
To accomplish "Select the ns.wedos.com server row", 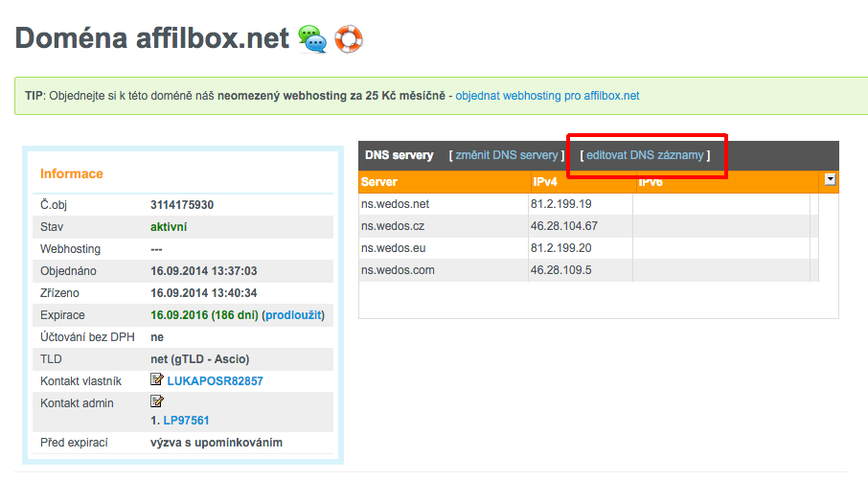I will click(588, 270).
